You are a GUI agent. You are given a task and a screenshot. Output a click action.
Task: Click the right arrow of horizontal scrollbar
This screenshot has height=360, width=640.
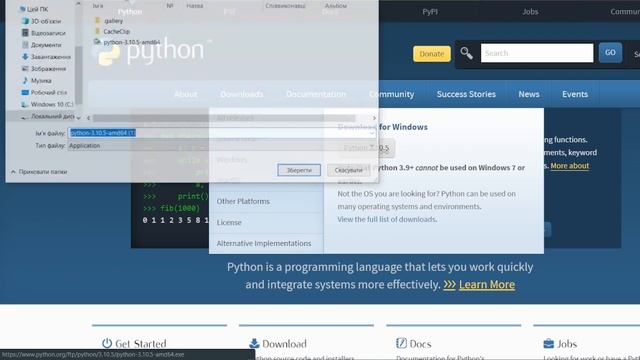coord(374,118)
